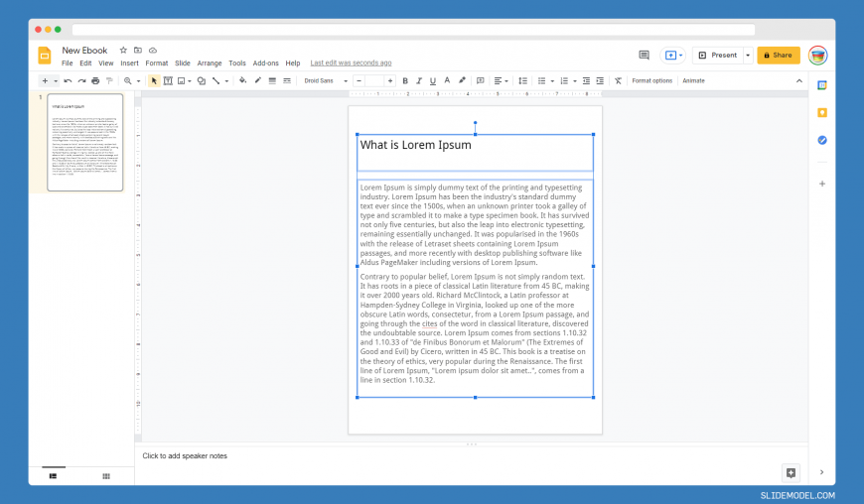Click the increase indent icon

[600, 81]
